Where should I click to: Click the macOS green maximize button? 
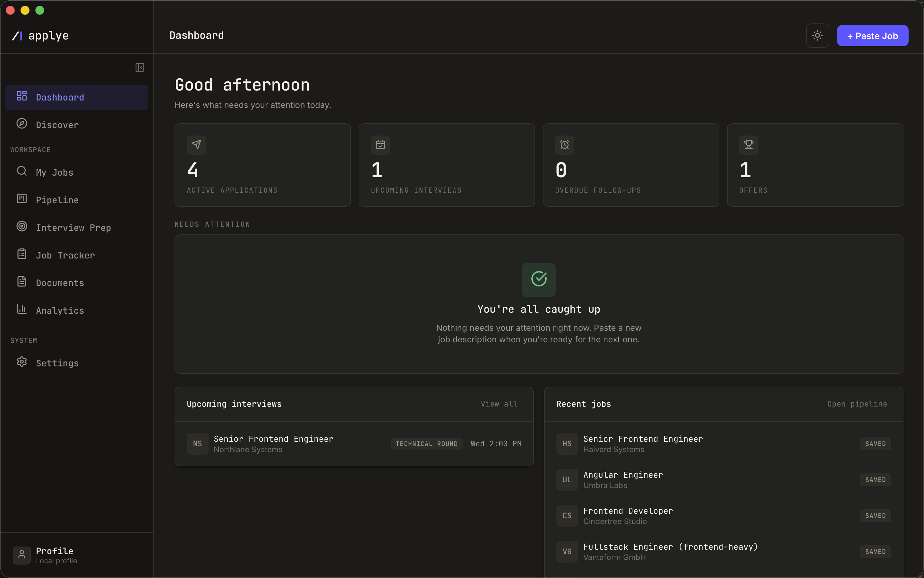point(40,10)
